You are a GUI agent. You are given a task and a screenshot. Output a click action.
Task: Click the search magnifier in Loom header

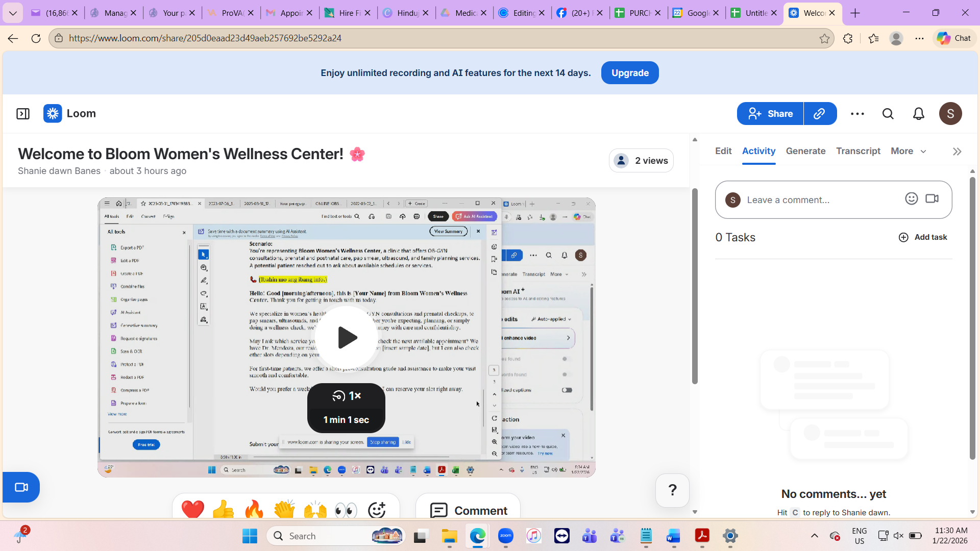[x=888, y=113]
